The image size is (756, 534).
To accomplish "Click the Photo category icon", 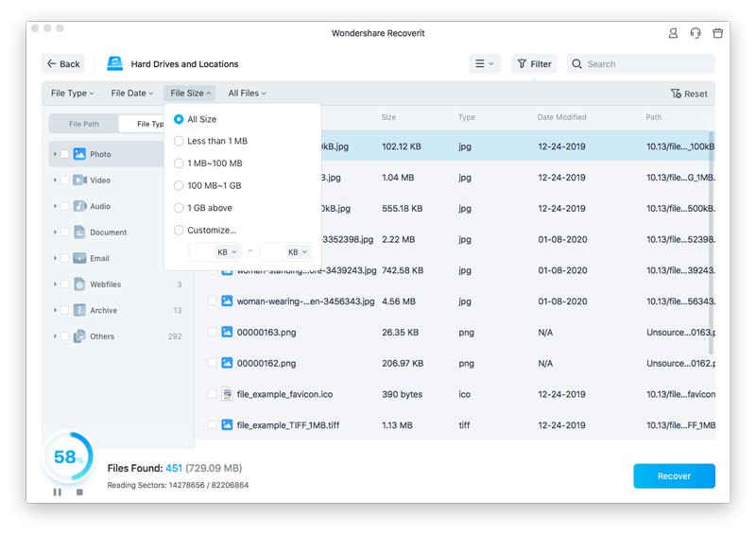I will [79, 154].
